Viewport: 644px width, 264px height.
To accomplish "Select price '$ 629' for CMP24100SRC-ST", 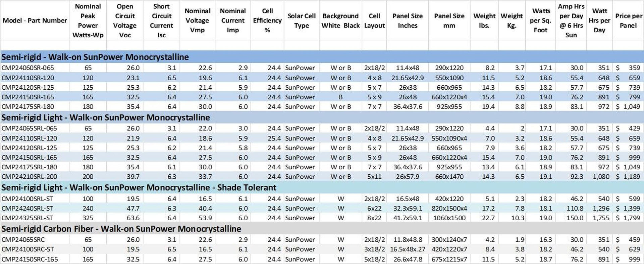I will [628, 249].
